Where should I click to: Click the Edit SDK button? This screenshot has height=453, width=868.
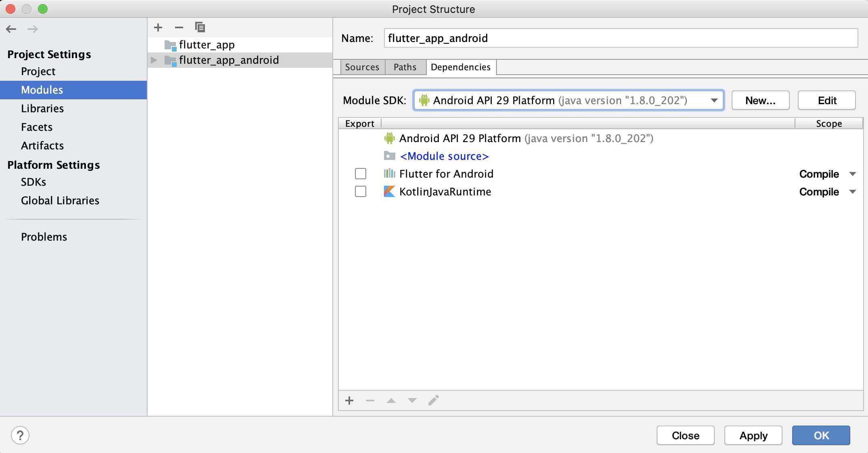click(827, 100)
